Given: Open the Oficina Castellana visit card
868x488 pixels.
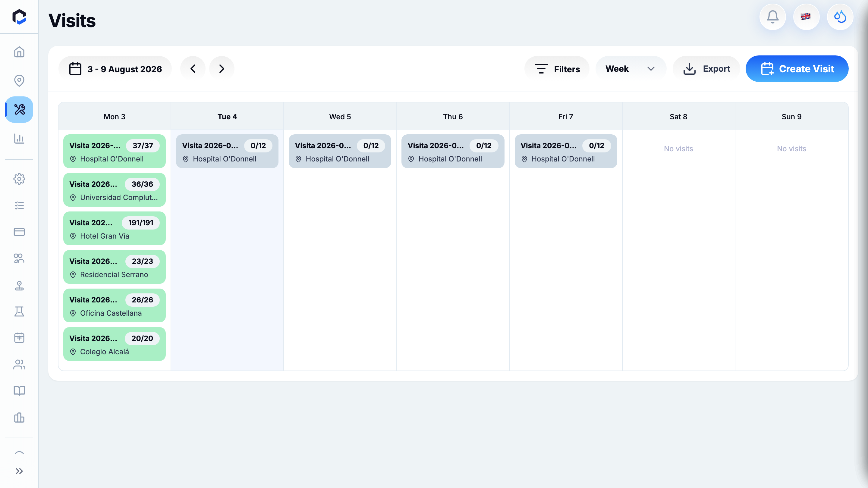Looking at the screenshot, I should pyautogui.click(x=115, y=305).
